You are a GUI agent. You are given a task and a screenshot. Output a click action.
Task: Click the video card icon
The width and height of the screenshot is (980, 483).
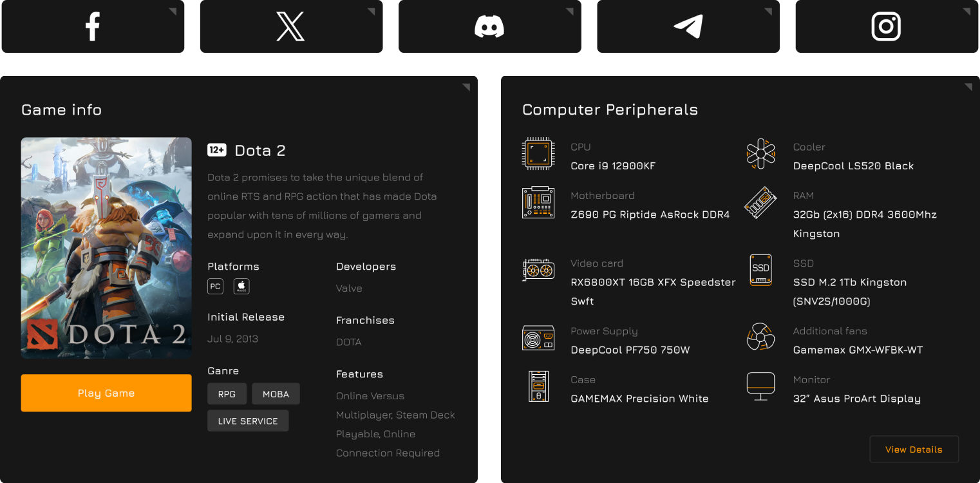coord(538,269)
